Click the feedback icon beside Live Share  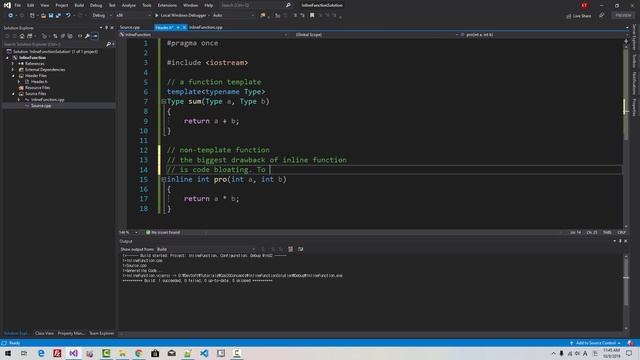[602, 16]
